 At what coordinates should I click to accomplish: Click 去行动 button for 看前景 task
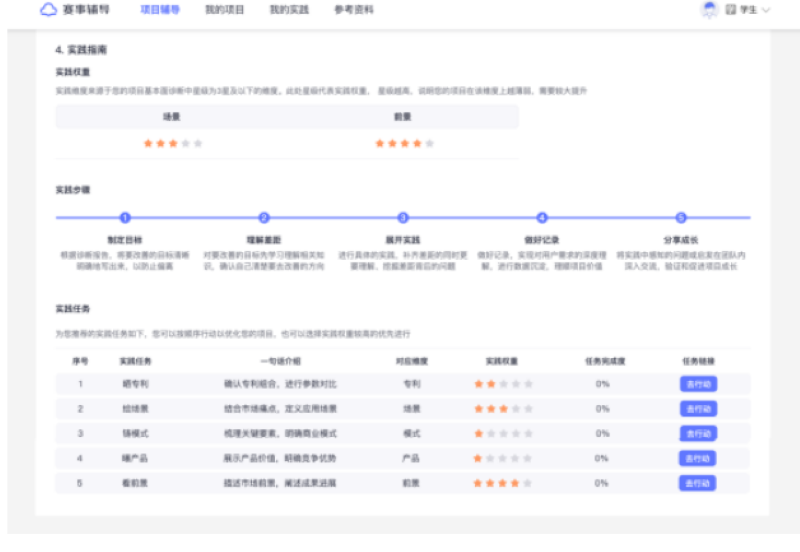coord(697,483)
